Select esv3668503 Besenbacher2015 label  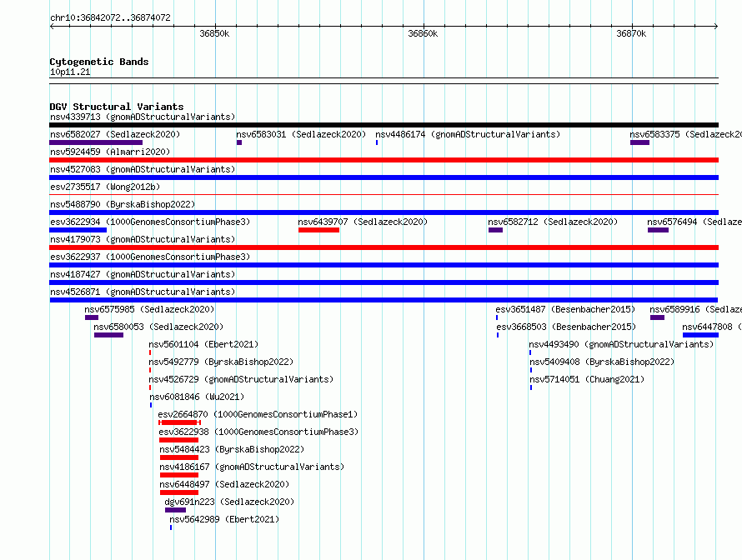pos(566,327)
